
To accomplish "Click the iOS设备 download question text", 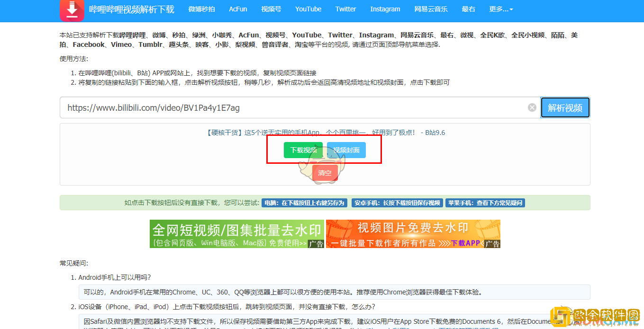I will [227, 307].
